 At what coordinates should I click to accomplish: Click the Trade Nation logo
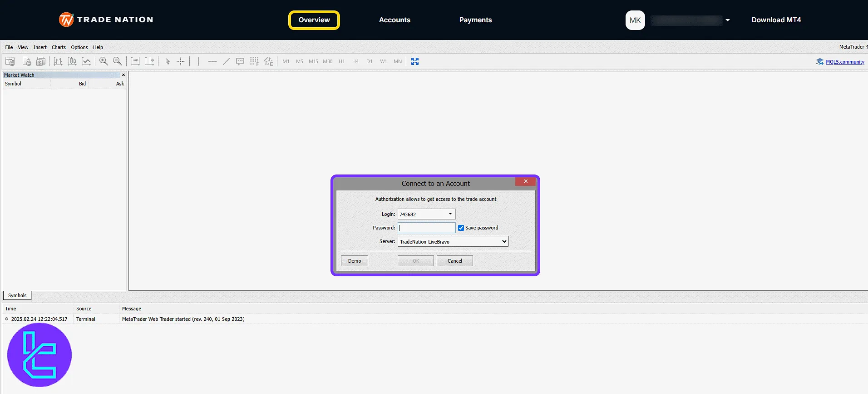tap(106, 20)
